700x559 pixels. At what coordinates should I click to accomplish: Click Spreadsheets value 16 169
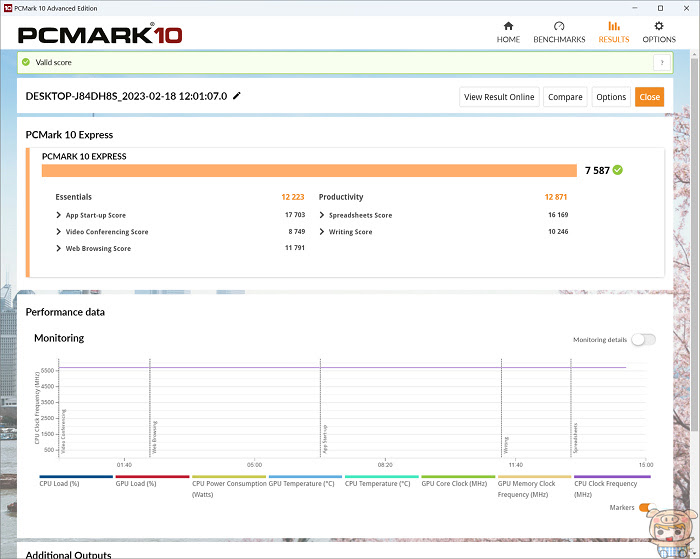point(558,215)
